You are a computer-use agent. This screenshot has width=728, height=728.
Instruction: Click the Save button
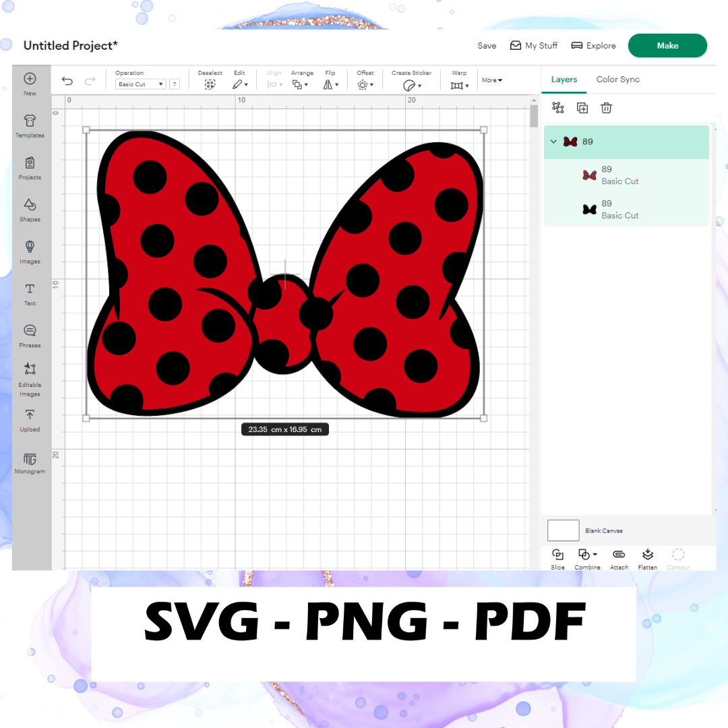pos(487,46)
